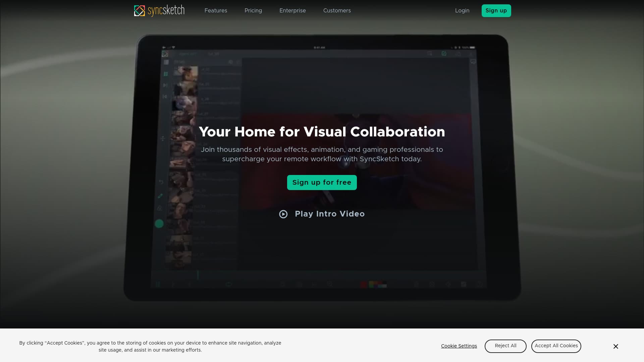Dismiss the cookie banner with the X
The image size is (644, 362).
pyautogui.click(x=616, y=346)
